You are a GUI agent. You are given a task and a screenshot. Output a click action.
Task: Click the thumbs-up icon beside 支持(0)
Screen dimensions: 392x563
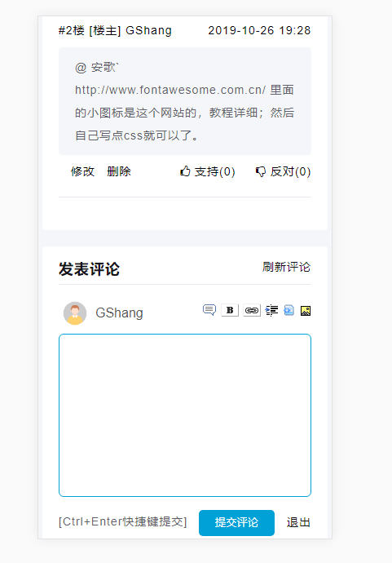pos(185,171)
